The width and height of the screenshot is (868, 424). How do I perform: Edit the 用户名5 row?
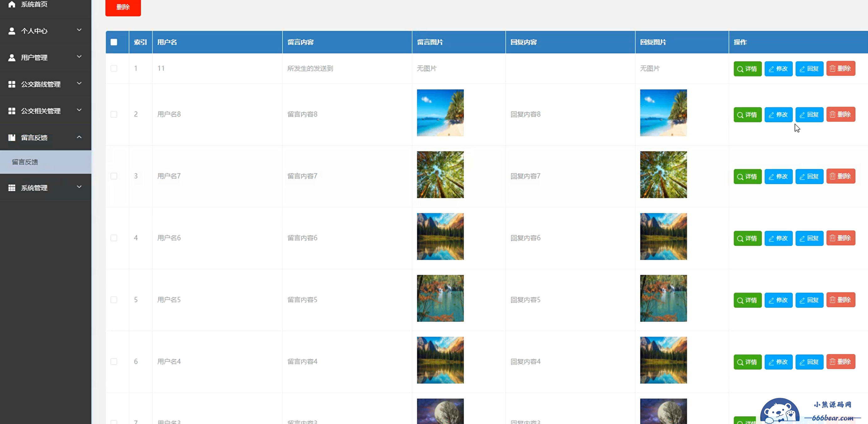point(778,300)
